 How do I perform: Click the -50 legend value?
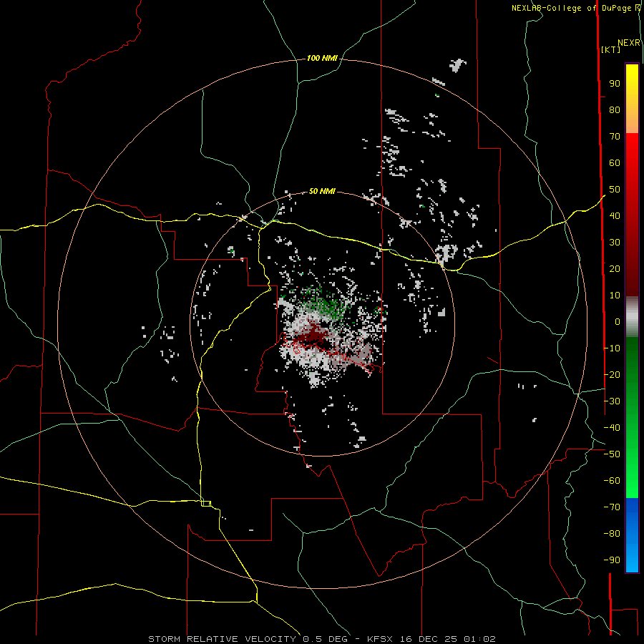coord(612,454)
